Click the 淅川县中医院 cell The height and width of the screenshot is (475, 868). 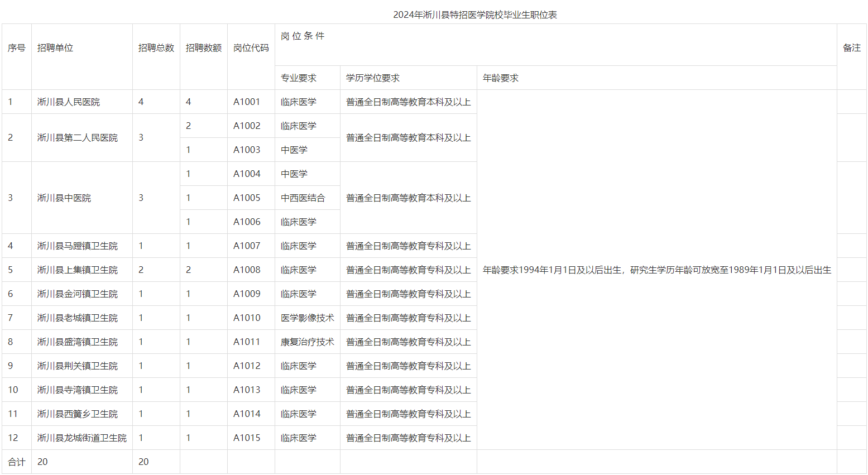point(64,198)
